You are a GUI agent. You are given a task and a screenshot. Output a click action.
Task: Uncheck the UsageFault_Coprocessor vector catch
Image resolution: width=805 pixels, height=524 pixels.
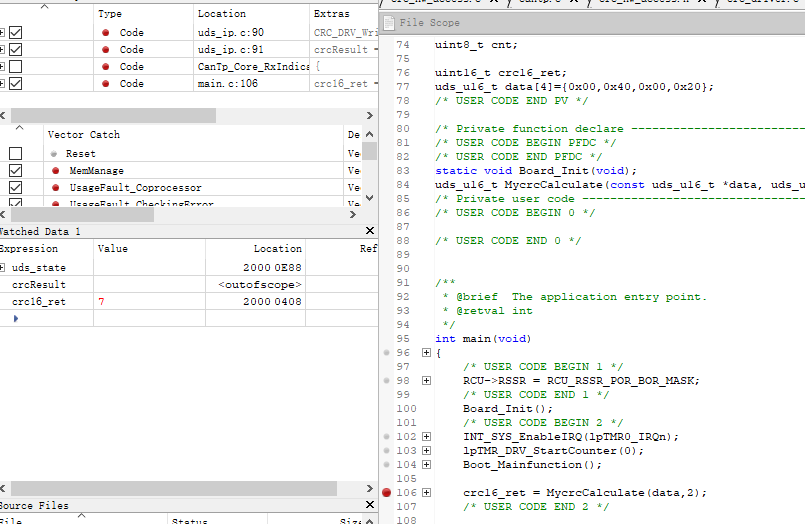click(x=15, y=187)
